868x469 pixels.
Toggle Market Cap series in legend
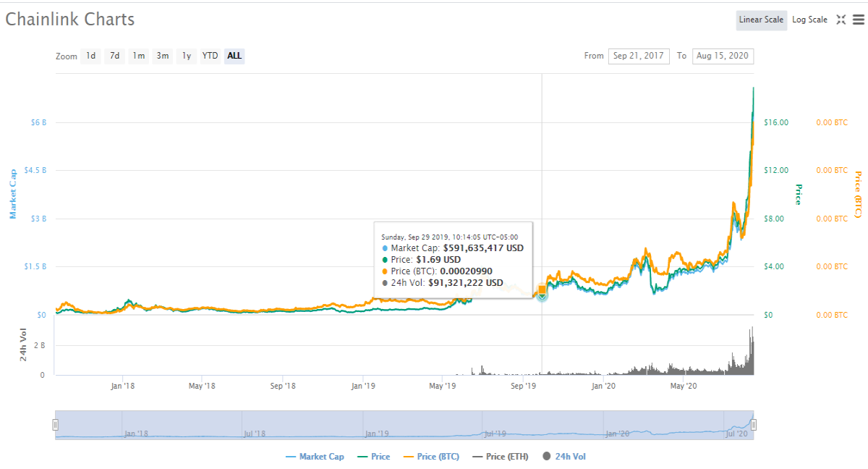point(315,457)
